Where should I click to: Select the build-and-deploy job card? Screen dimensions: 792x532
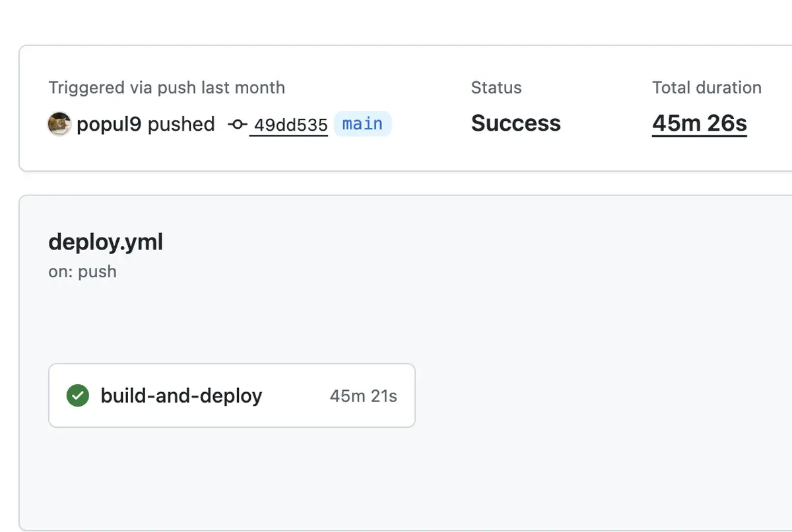pyautogui.click(x=231, y=395)
